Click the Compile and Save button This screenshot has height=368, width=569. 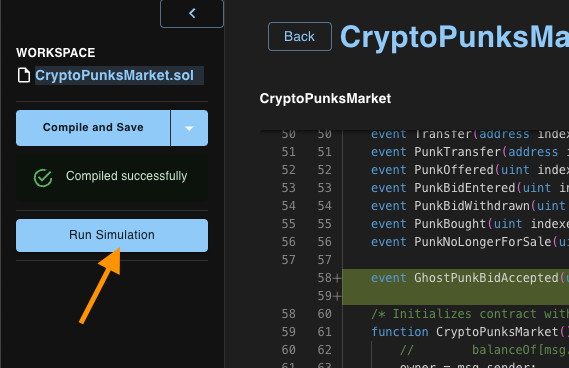[x=93, y=128]
